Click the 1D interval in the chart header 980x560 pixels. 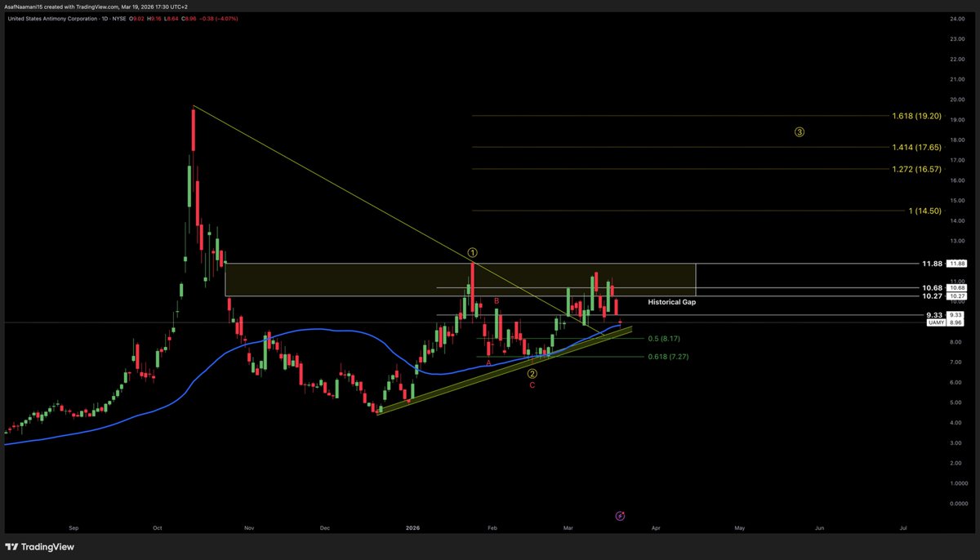104,19
